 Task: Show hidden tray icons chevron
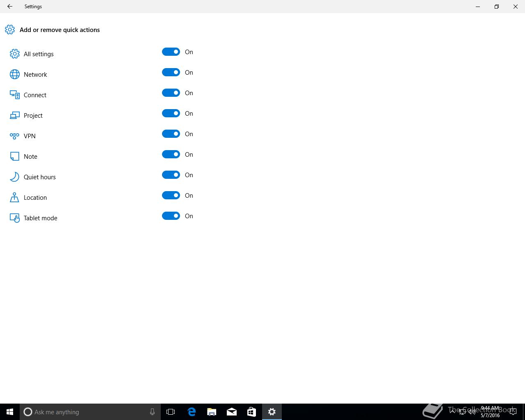(452, 412)
